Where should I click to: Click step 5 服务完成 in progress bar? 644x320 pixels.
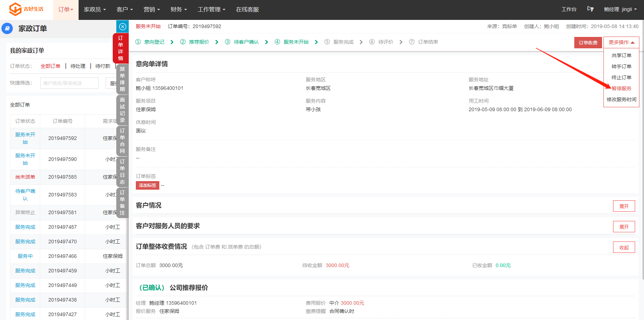[339, 42]
